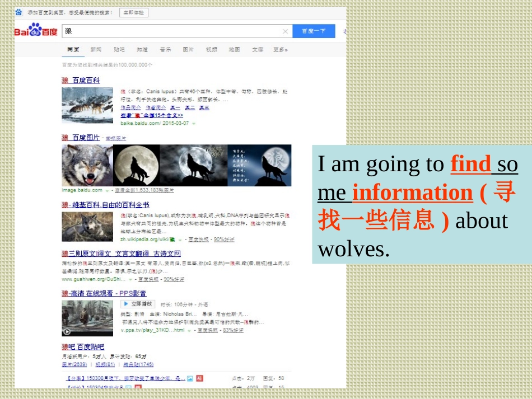Open the 更多» more tab

point(280,50)
